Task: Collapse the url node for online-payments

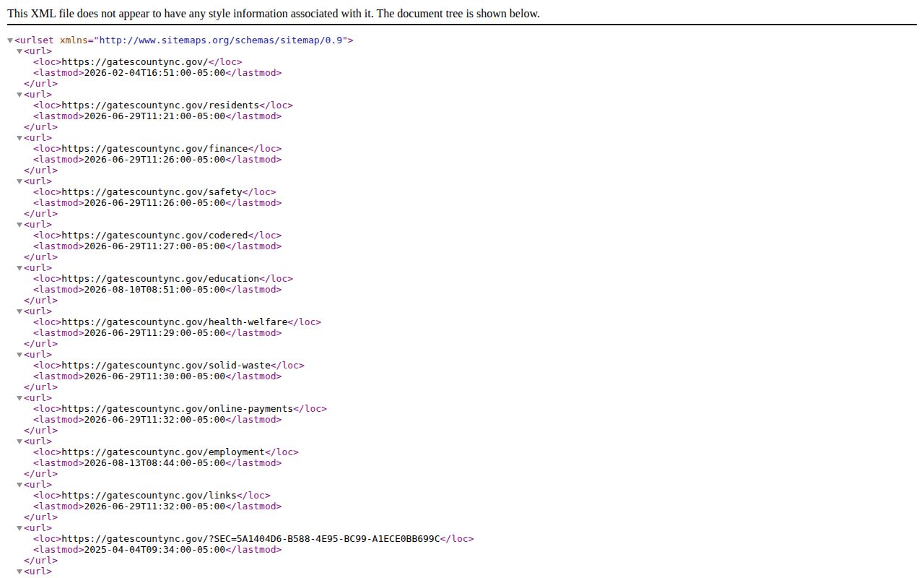Action: point(20,398)
